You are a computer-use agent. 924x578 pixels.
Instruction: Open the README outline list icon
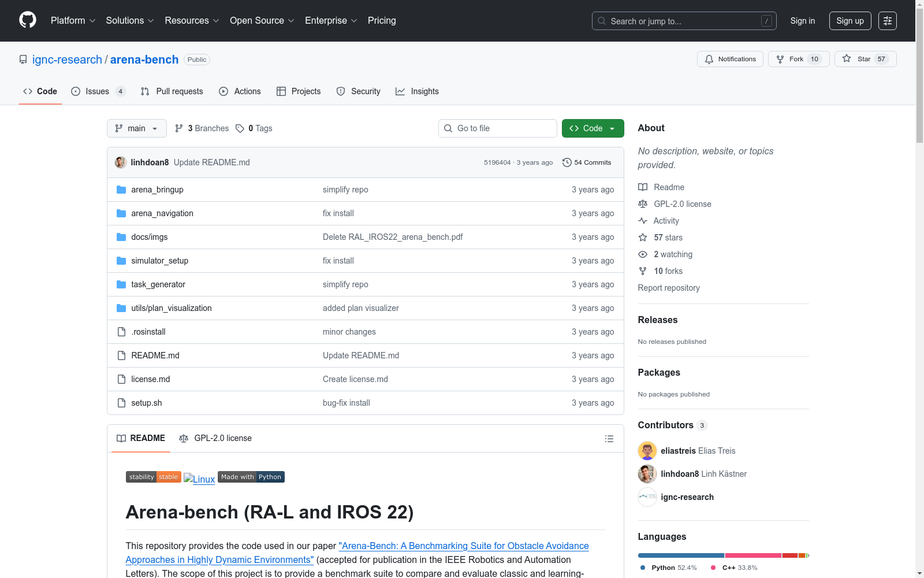pyautogui.click(x=609, y=439)
